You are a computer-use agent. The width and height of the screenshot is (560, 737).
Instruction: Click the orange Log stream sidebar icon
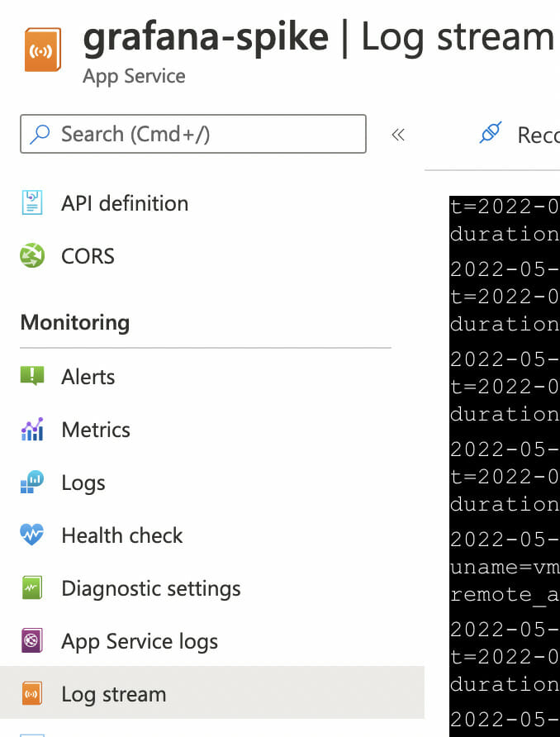(x=32, y=694)
